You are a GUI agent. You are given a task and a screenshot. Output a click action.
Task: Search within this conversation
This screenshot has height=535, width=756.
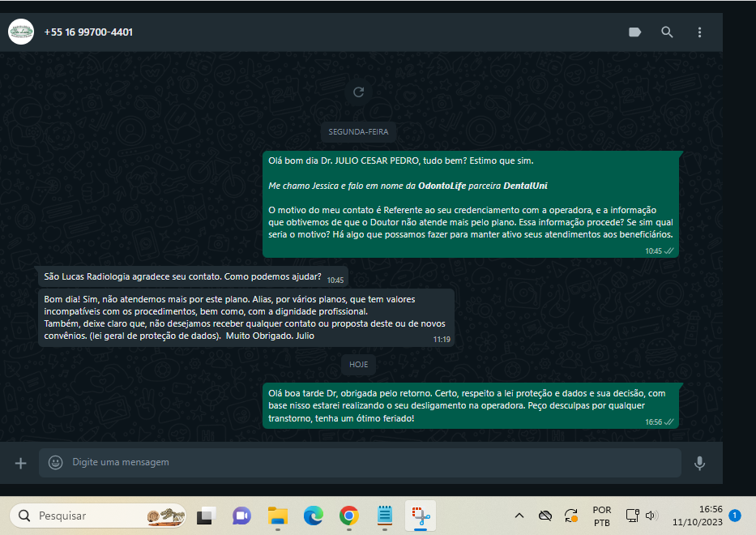click(667, 32)
